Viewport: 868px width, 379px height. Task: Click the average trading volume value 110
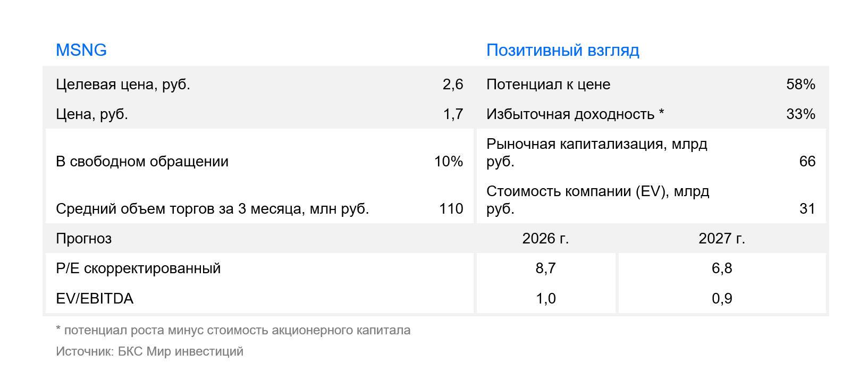click(x=451, y=209)
